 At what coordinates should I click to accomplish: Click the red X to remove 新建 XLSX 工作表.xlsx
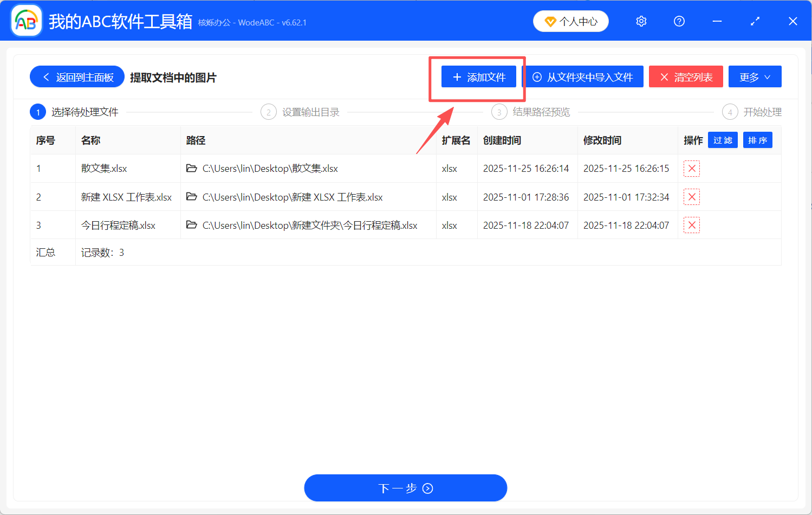click(692, 196)
